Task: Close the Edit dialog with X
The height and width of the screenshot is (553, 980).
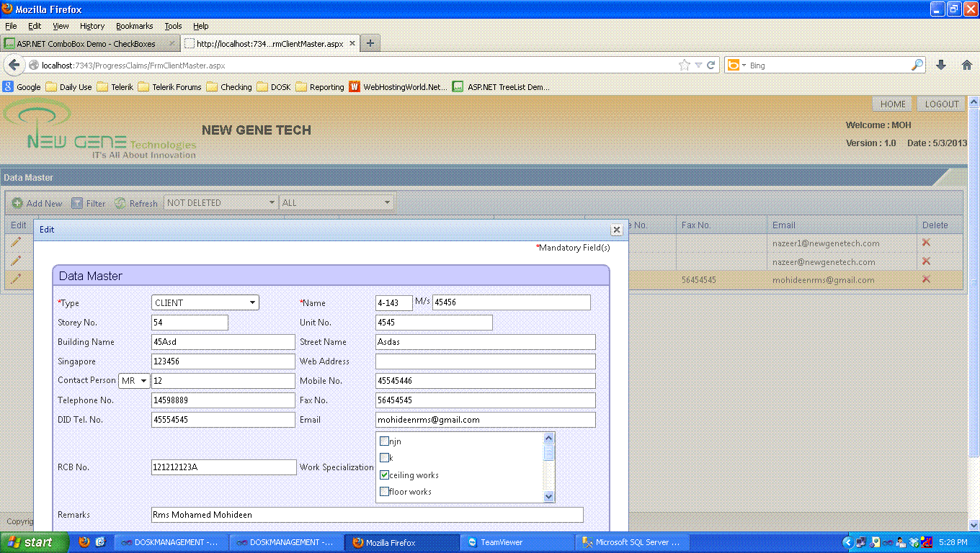Action: 617,230
